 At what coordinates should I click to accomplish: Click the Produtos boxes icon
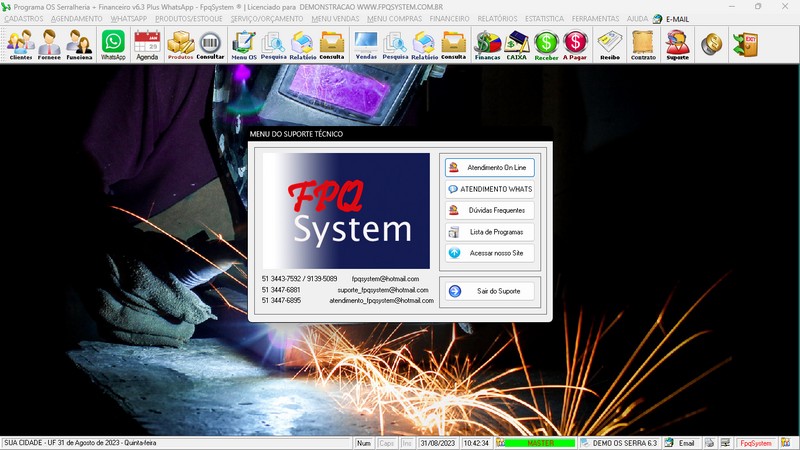pyautogui.click(x=180, y=44)
